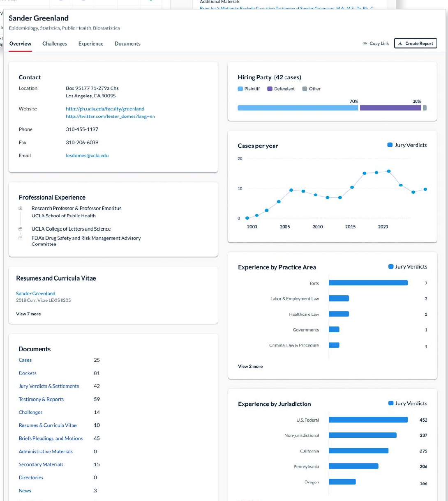
Task: Click the Pennsylvania jurisdiction bar
Action: pyautogui.click(x=353, y=466)
